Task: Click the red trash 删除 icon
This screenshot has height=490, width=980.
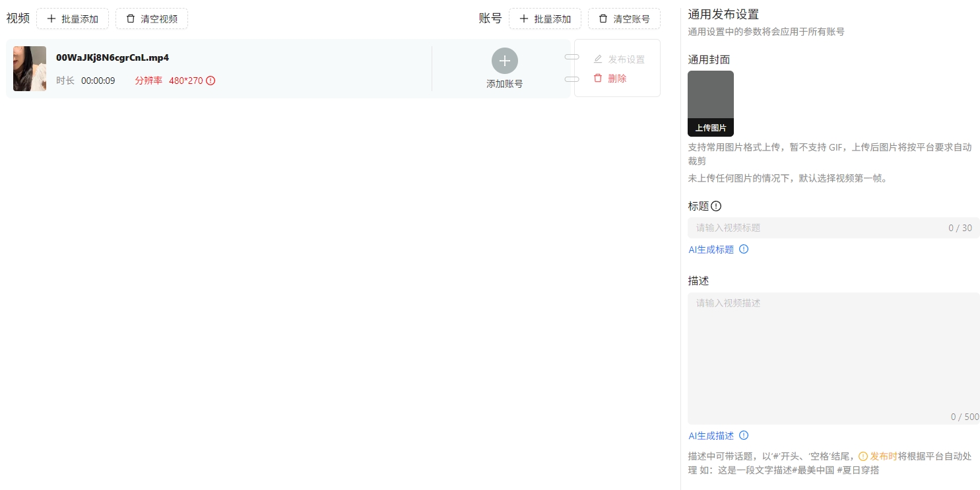Action: click(x=598, y=79)
